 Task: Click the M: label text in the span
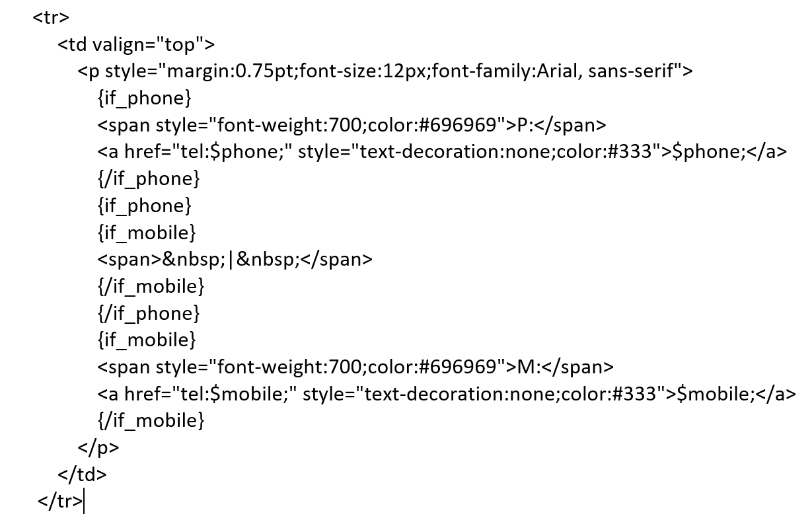tap(528, 367)
